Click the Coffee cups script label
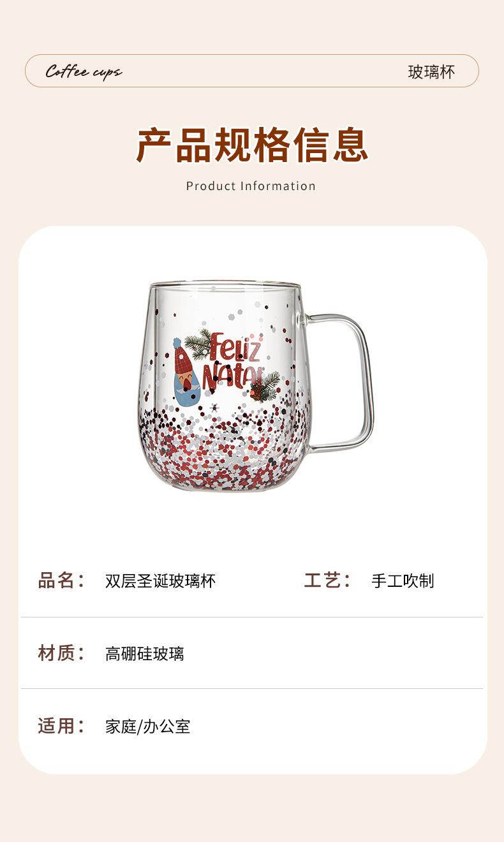The image size is (504, 842). (84, 71)
